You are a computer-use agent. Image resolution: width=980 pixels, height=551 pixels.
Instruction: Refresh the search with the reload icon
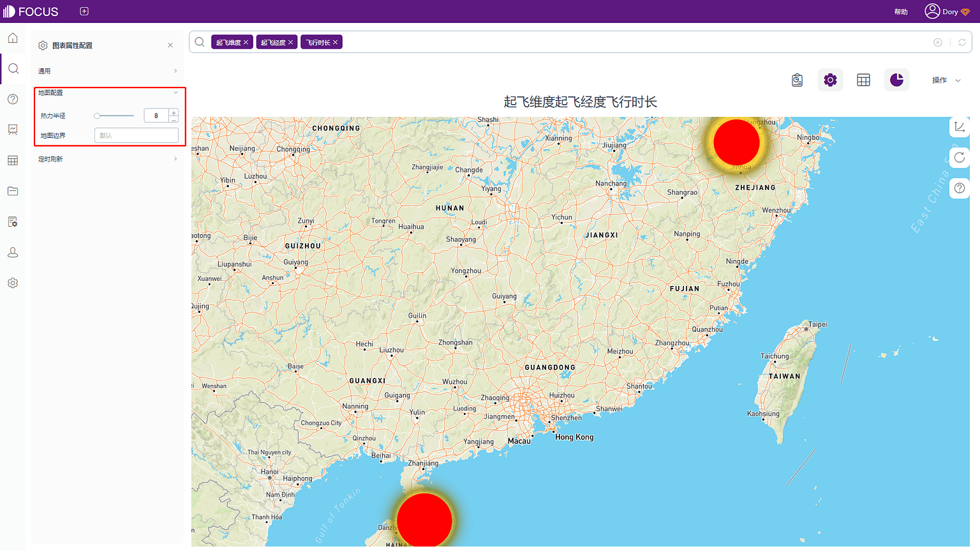coord(962,42)
